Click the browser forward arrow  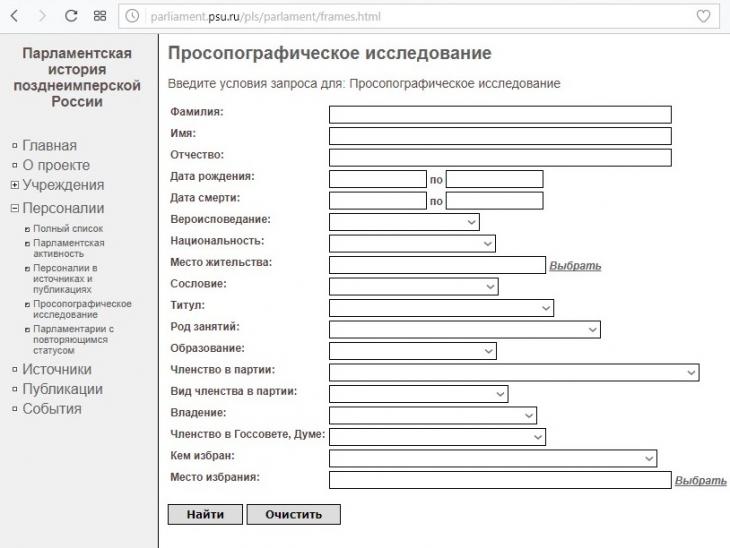[42, 16]
